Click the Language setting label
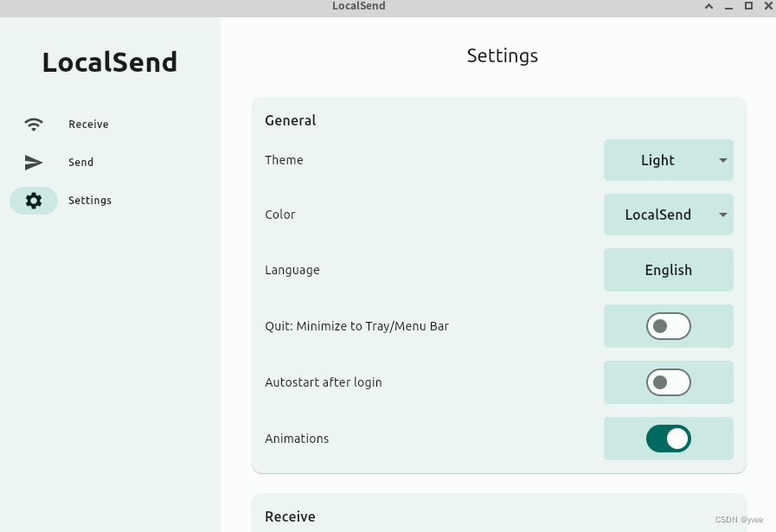The width and height of the screenshot is (776, 532). click(292, 270)
